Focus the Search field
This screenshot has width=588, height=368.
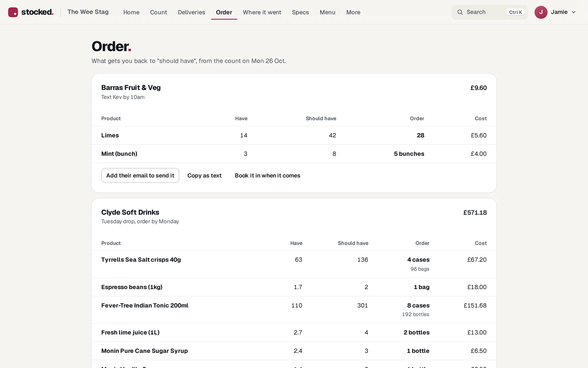coord(490,12)
